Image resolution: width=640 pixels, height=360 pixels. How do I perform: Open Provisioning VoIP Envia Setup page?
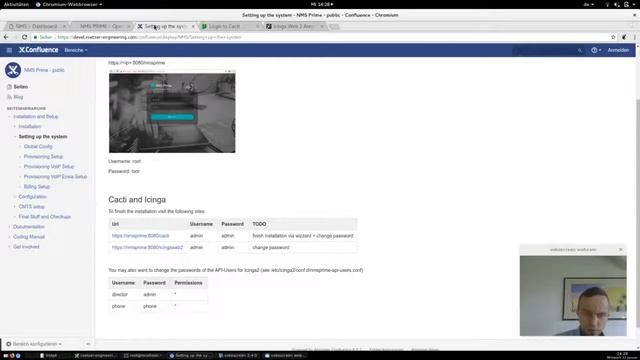56,177
